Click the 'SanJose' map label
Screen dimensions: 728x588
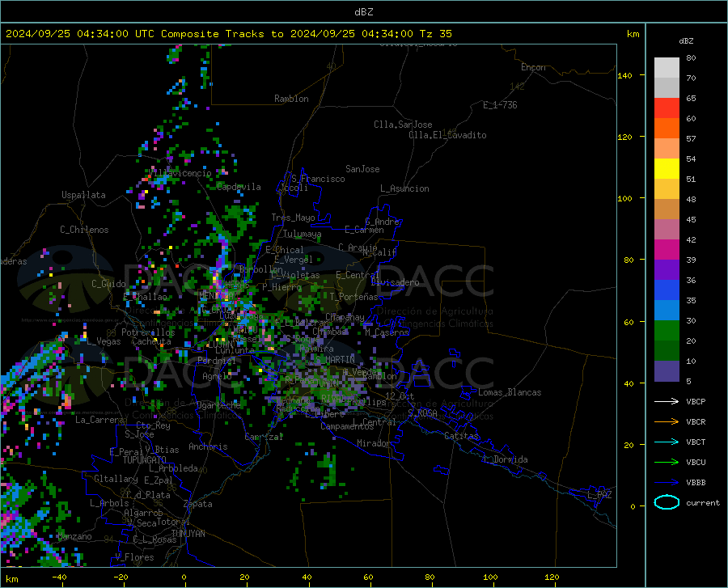pos(362,169)
